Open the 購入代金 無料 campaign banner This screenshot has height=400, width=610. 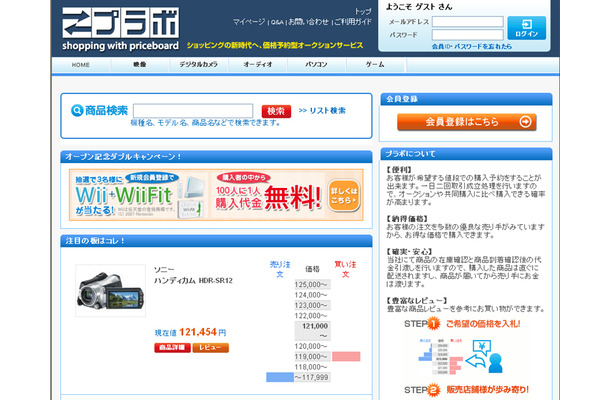(x=268, y=195)
